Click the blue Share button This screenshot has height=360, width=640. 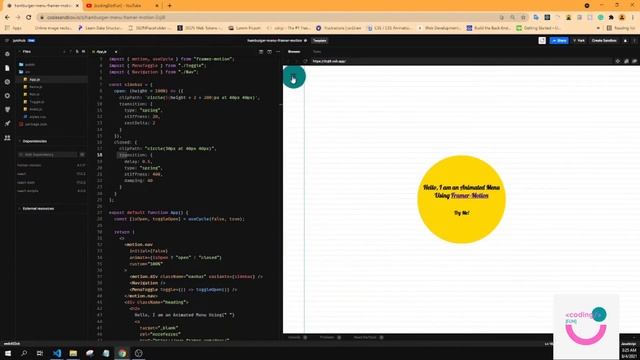pyautogui.click(x=559, y=40)
